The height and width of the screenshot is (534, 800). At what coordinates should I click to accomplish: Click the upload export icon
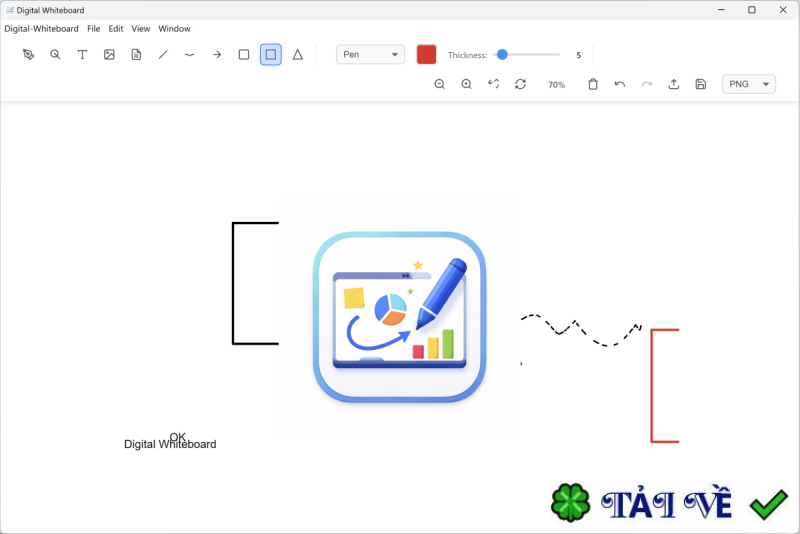(x=674, y=84)
